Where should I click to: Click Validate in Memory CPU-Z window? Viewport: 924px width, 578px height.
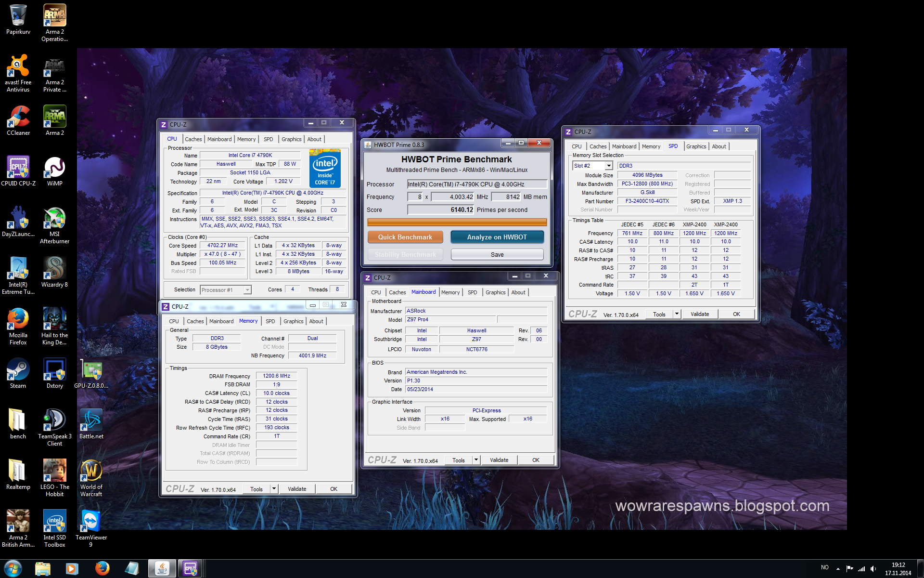(x=297, y=489)
